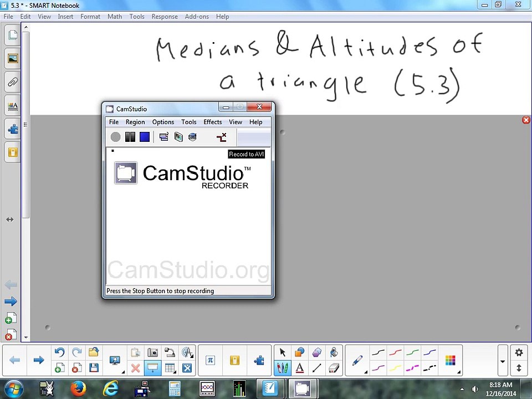Click the CamStudio Record button
This screenshot has width=532, height=399.
[x=115, y=137]
